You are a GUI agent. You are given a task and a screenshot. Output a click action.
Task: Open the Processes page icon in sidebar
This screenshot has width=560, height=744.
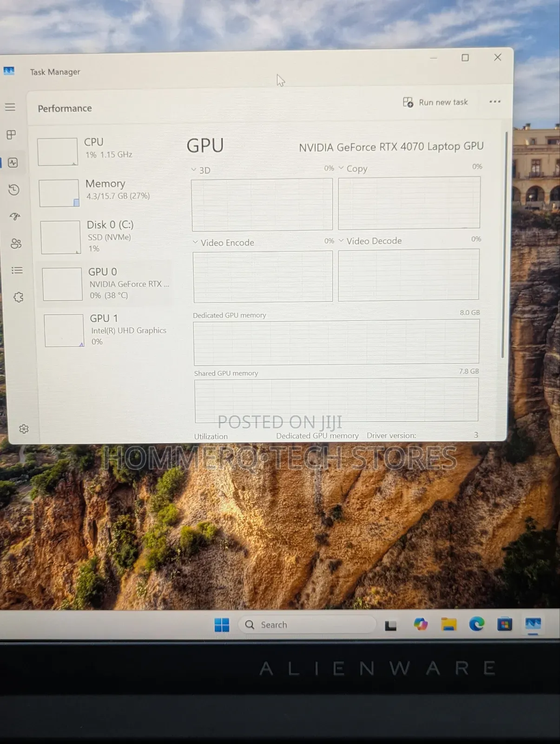(x=11, y=135)
